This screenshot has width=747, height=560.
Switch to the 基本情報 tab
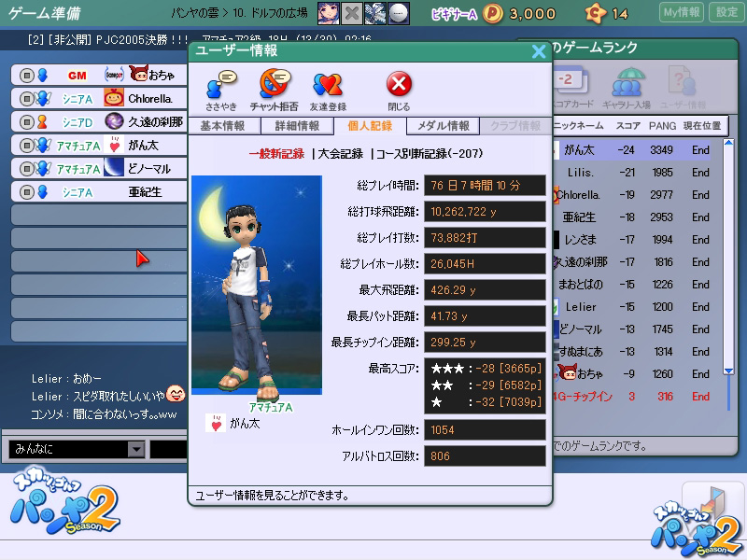[224, 126]
